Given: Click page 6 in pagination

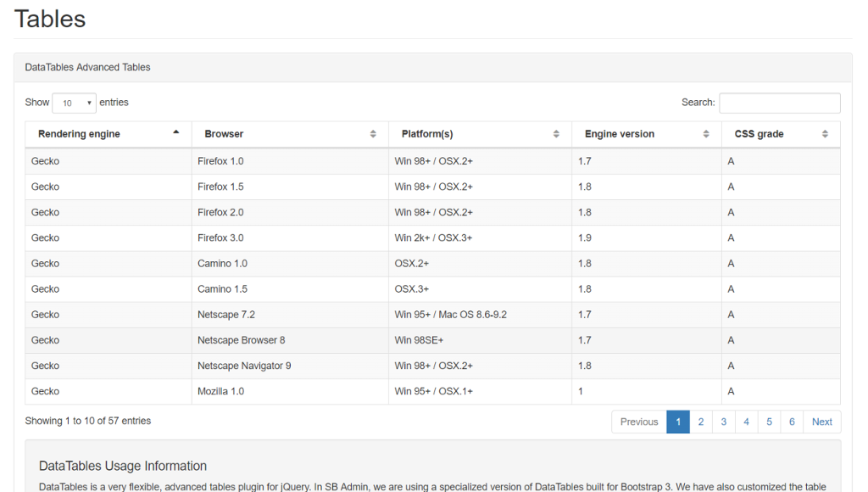Looking at the screenshot, I should pos(792,422).
